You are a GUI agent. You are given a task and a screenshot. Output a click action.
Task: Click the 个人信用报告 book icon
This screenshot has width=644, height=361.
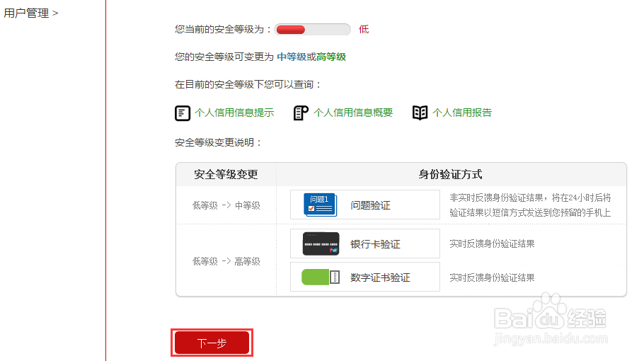(420, 113)
